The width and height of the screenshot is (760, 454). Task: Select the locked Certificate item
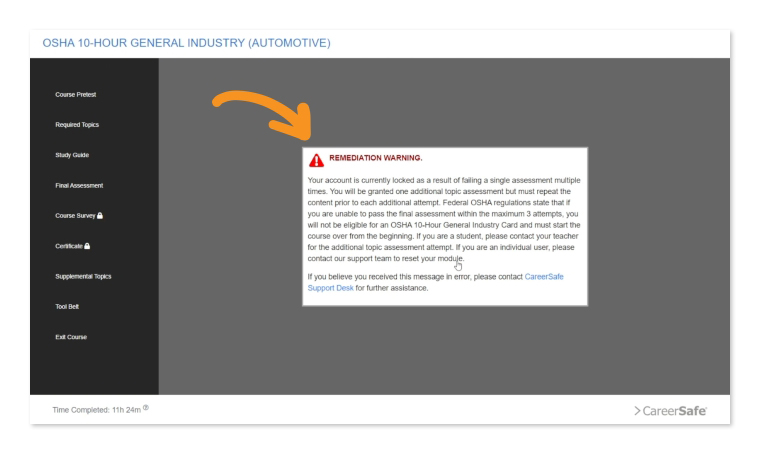point(73,246)
